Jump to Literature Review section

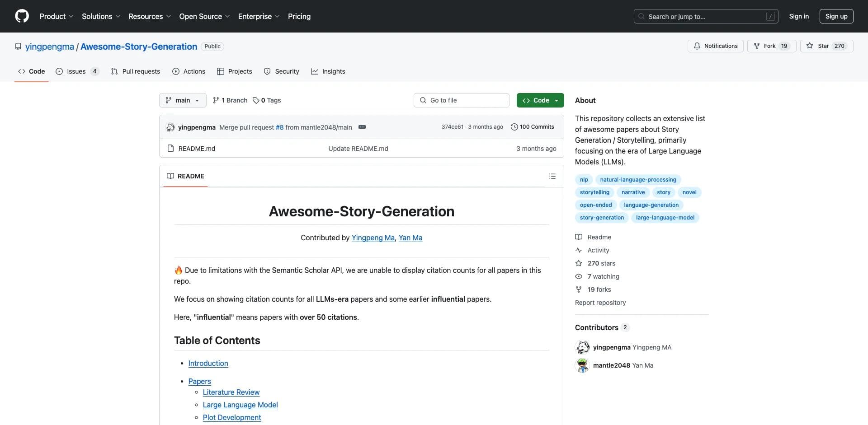click(x=231, y=392)
